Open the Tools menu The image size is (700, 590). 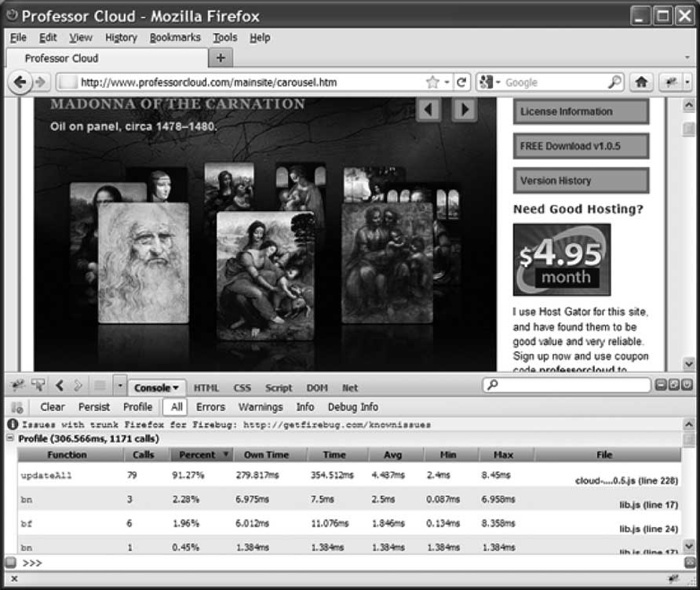pos(225,38)
